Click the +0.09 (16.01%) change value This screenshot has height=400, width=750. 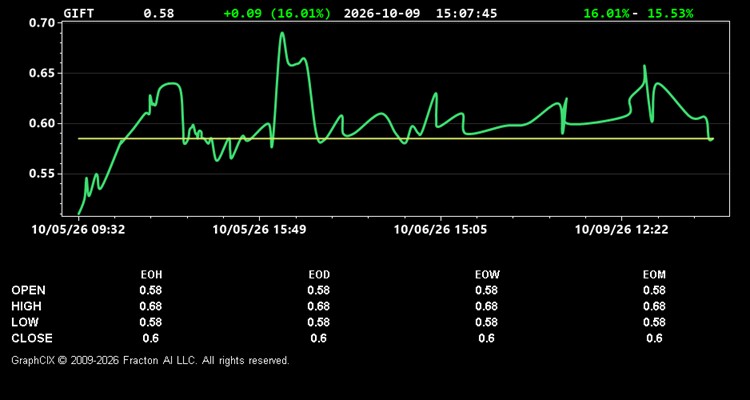coord(277,13)
